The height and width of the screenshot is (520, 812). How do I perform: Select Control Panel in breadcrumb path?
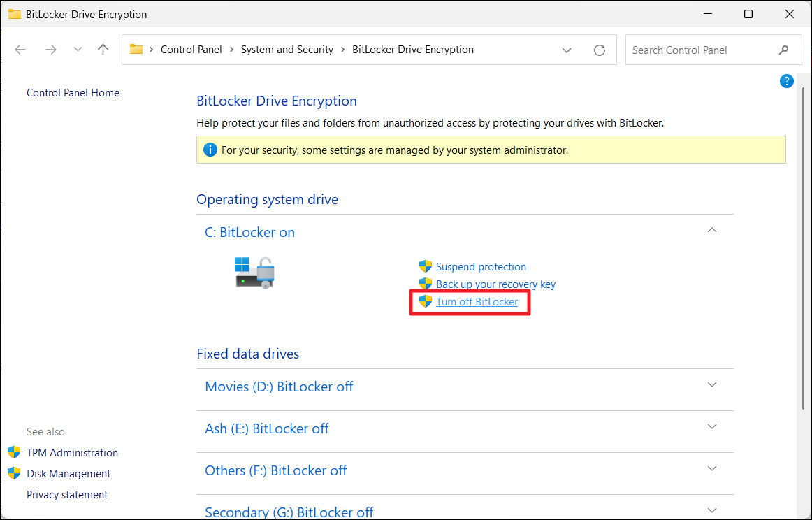coord(191,50)
